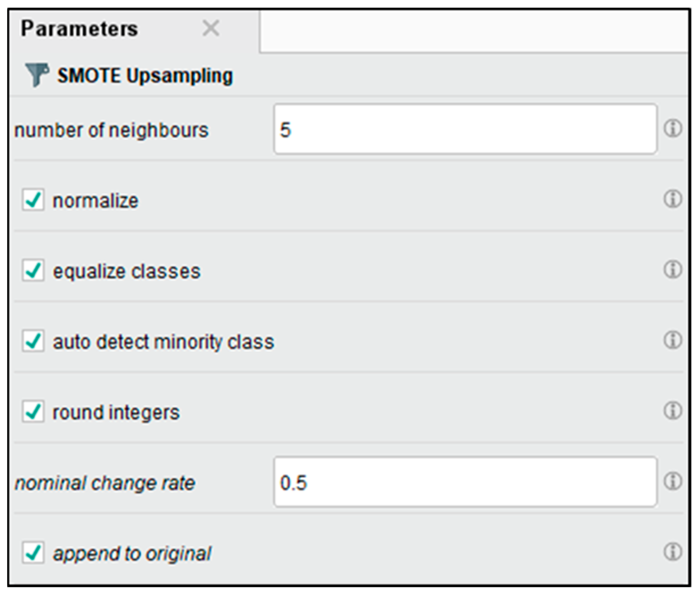
Task: Click the nominal change rate field
Action: click(x=465, y=482)
